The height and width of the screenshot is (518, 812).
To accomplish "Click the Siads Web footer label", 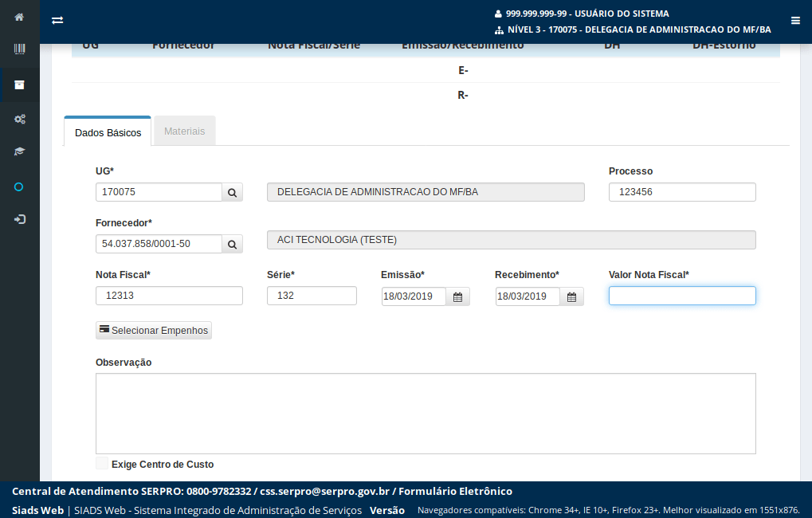I will pyautogui.click(x=37, y=510).
